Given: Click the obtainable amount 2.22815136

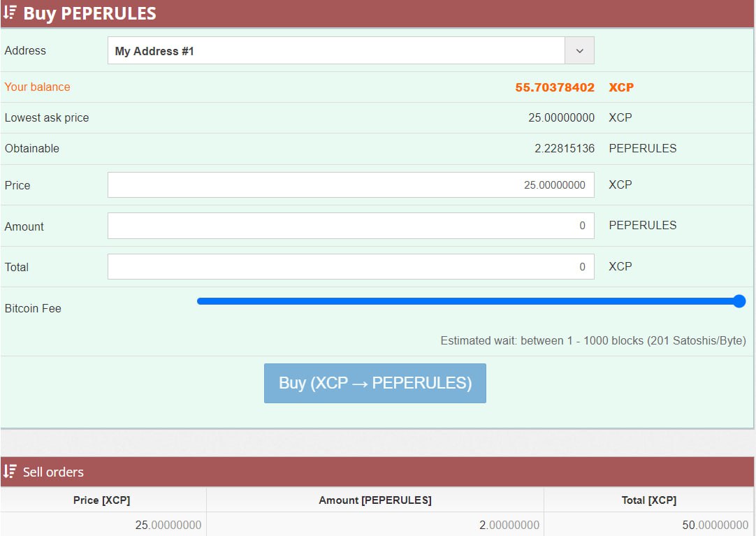Looking at the screenshot, I should click(x=564, y=148).
